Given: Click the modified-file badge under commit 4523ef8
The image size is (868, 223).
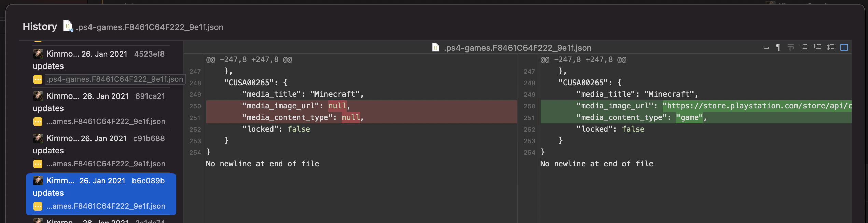Looking at the screenshot, I should pyautogui.click(x=38, y=79).
